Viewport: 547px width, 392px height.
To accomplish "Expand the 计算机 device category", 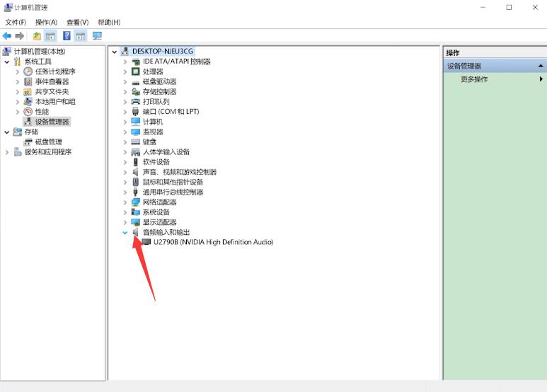I will point(125,122).
